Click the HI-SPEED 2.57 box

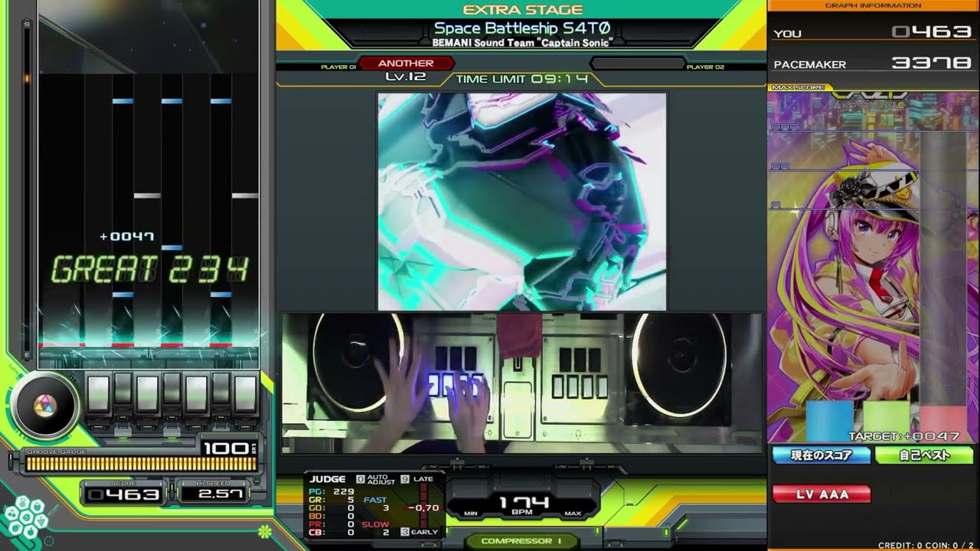(x=215, y=493)
